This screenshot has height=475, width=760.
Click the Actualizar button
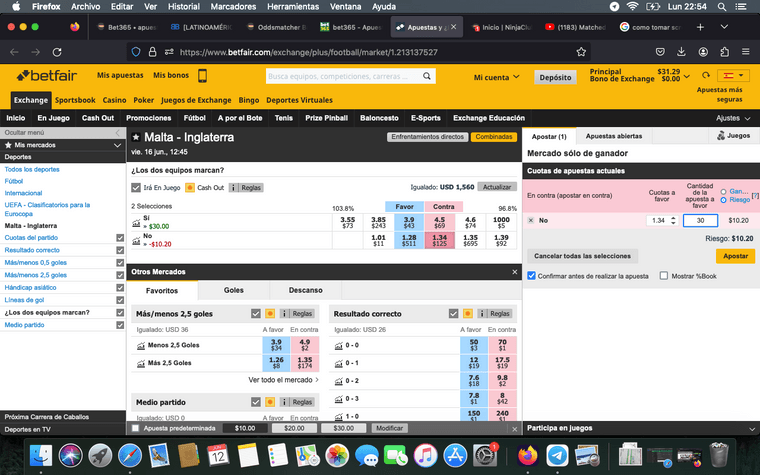click(497, 187)
